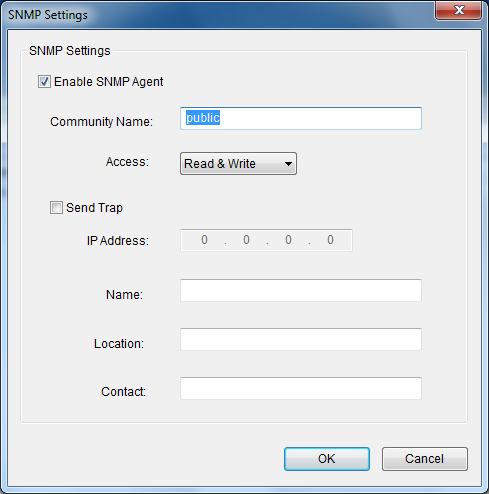Select the third octet of the IP Address

(288, 240)
